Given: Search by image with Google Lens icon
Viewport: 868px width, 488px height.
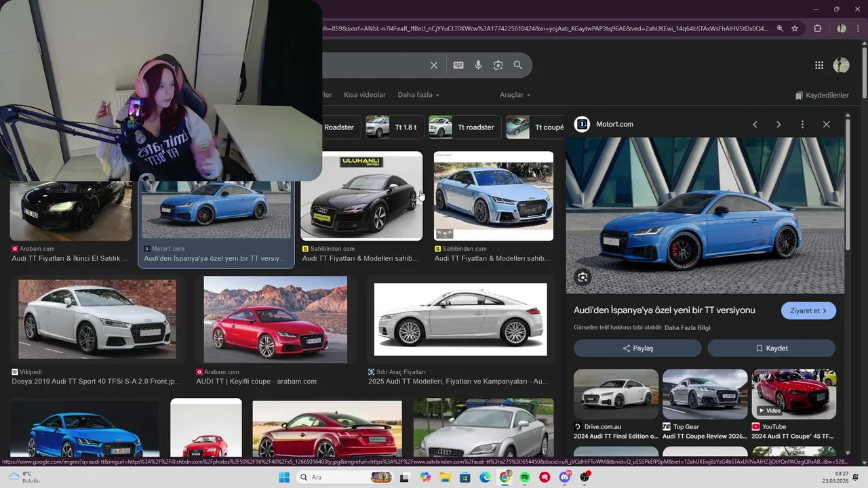Looking at the screenshot, I should (498, 65).
